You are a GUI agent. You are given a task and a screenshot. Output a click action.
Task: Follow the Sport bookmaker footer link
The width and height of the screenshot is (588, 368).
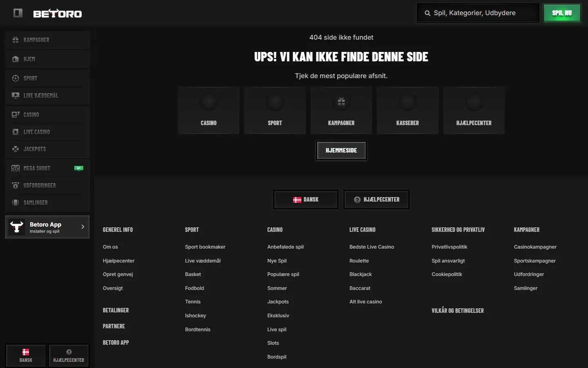(x=205, y=247)
